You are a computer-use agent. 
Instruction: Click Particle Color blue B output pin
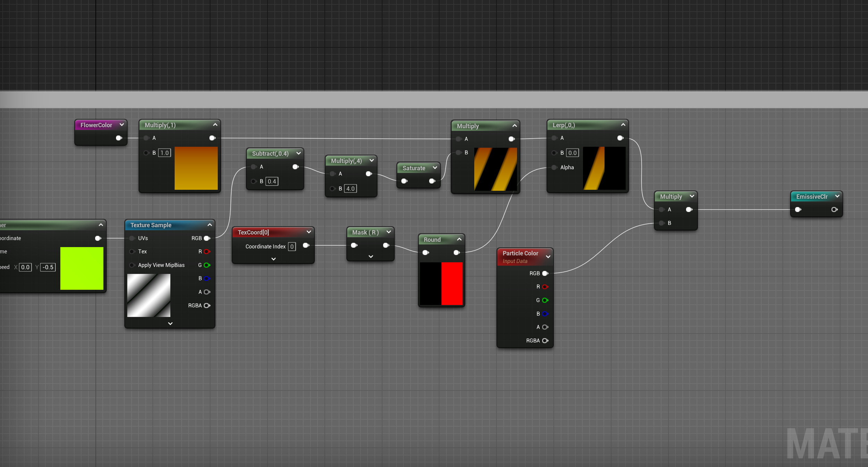[545, 314]
